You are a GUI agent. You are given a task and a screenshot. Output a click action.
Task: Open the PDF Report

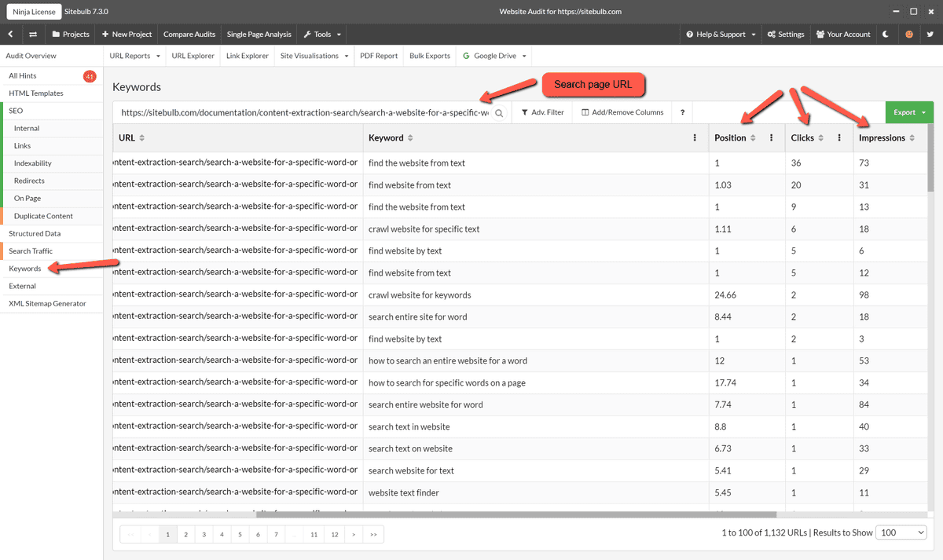click(x=379, y=56)
